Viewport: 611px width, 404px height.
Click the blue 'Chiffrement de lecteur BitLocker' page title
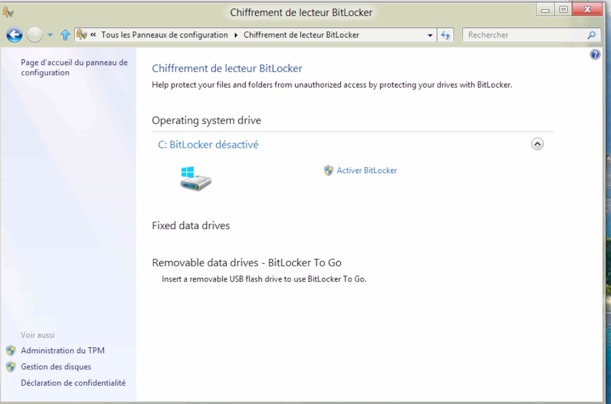tap(227, 68)
